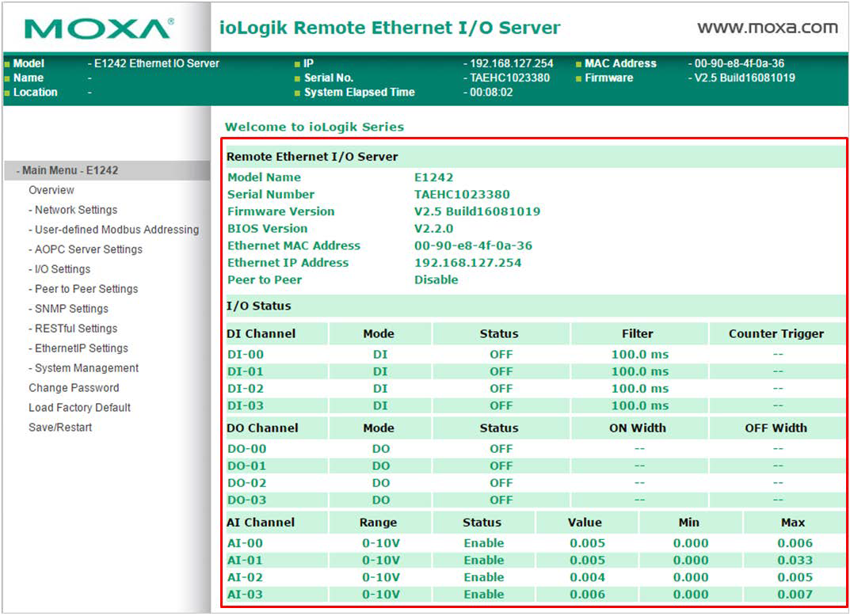
Task: Click ioLogik Remote Ethernet I/O Server title
Action: tap(389, 28)
